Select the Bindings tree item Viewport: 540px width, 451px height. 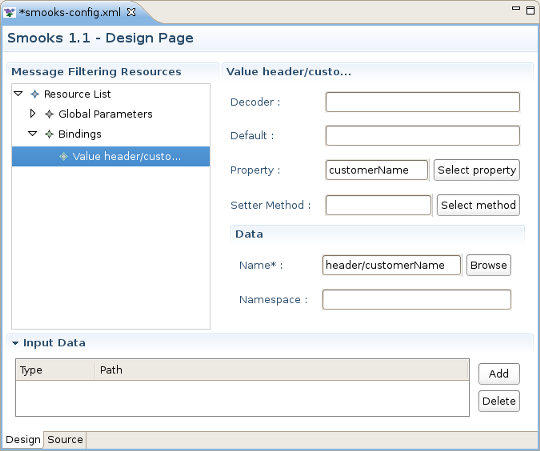(x=80, y=134)
